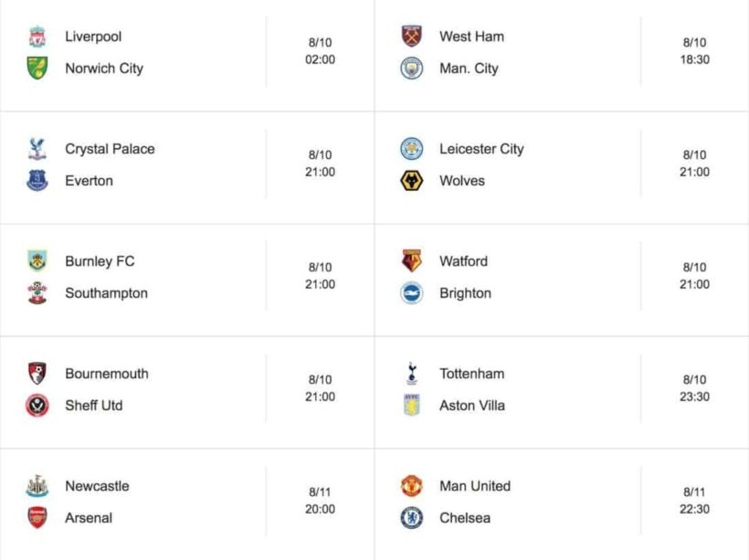Open the Crystal Palace team name
Image resolution: width=749 pixels, height=560 pixels.
(110, 149)
